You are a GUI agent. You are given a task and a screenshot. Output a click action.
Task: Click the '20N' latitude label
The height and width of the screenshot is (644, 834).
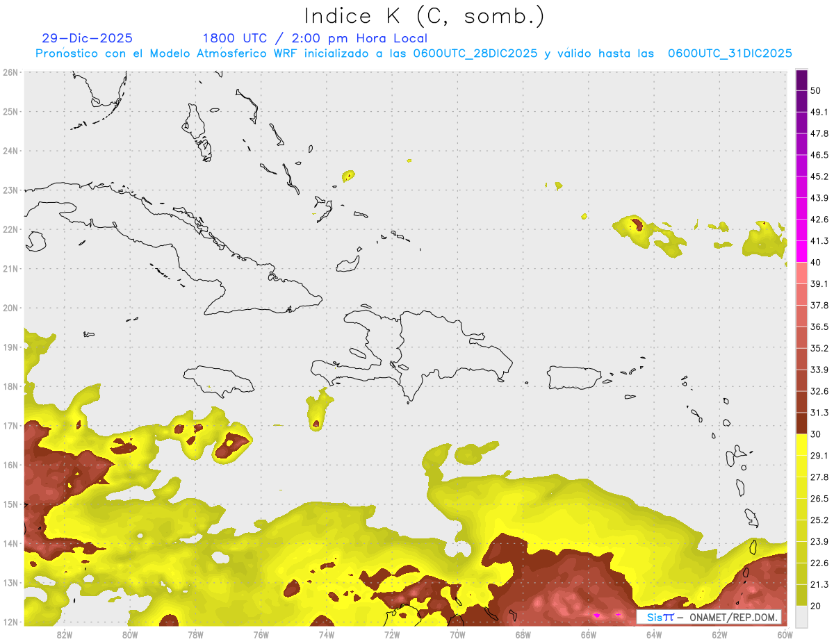10,308
